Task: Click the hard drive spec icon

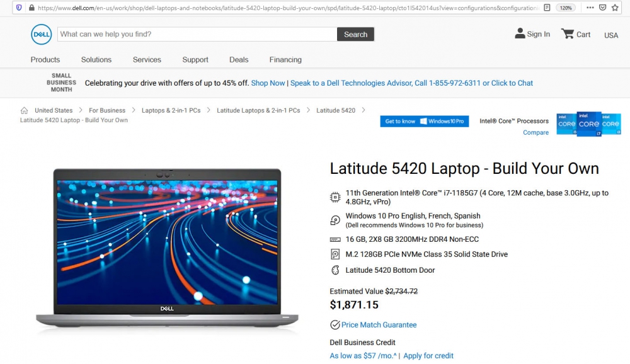Action: pos(335,254)
